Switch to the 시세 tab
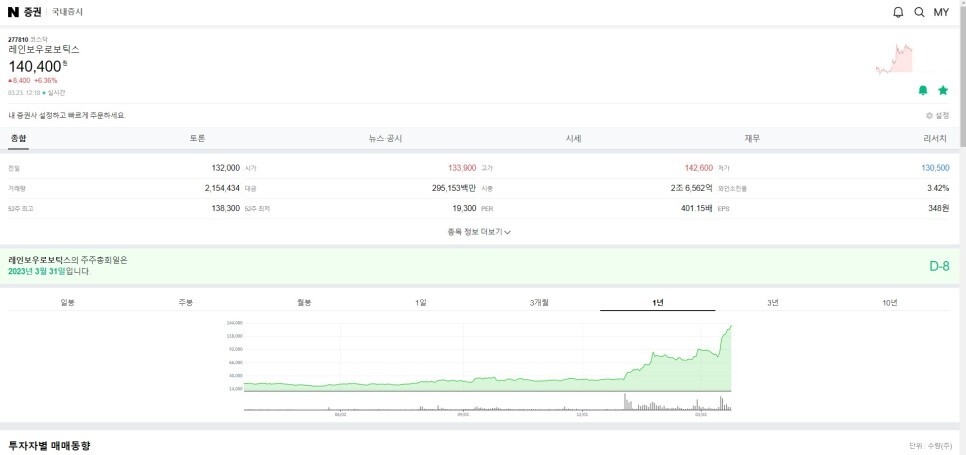The width and height of the screenshot is (966, 455). 574,139
